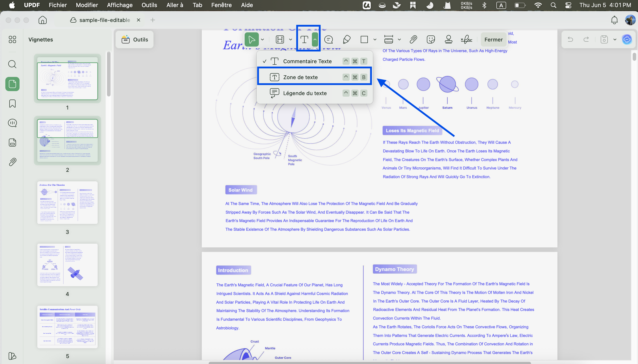The width and height of the screenshot is (638, 364).
Task: Select the sticky note comment tool
Action: 328,39
